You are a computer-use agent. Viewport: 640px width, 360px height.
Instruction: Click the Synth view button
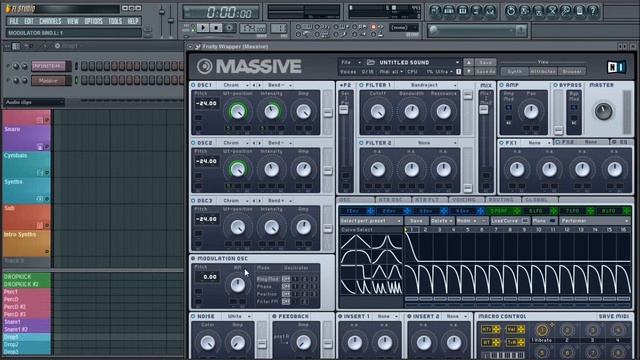[x=514, y=71]
